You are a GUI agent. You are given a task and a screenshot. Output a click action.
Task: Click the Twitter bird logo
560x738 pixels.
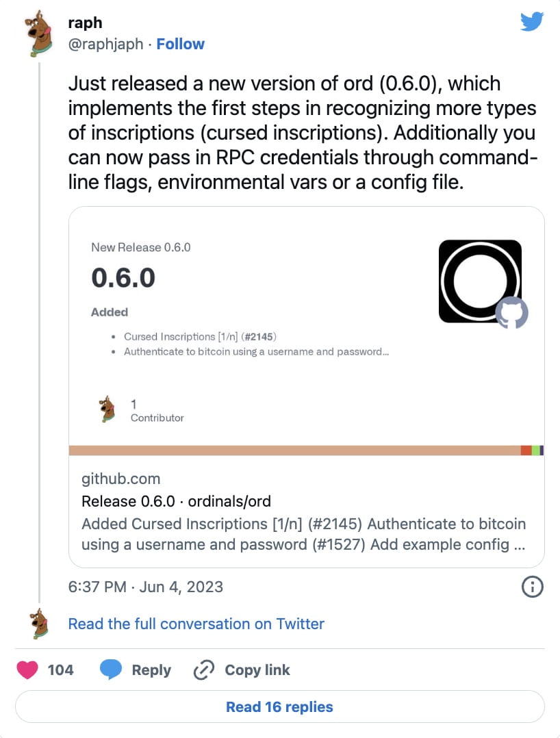pyautogui.click(x=531, y=22)
